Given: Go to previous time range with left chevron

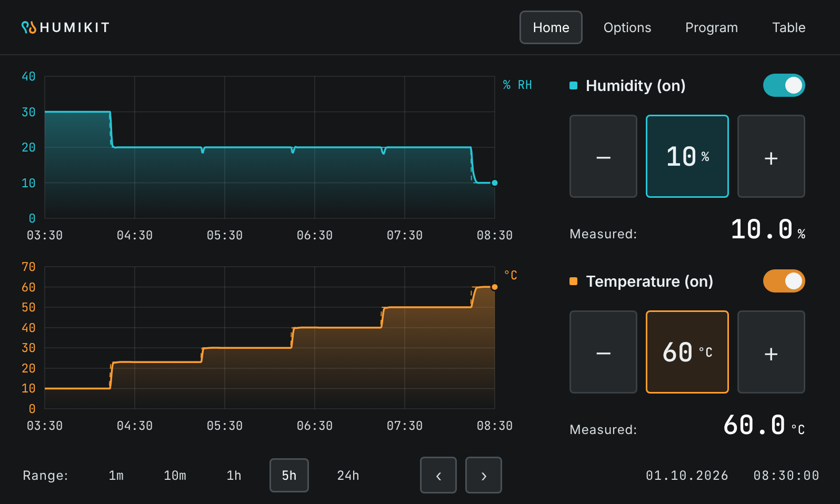Looking at the screenshot, I should click(x=438, y=475).
